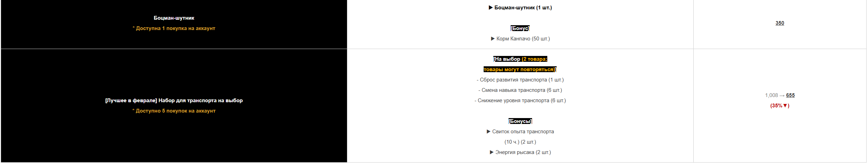Click the price link 350

779,23
